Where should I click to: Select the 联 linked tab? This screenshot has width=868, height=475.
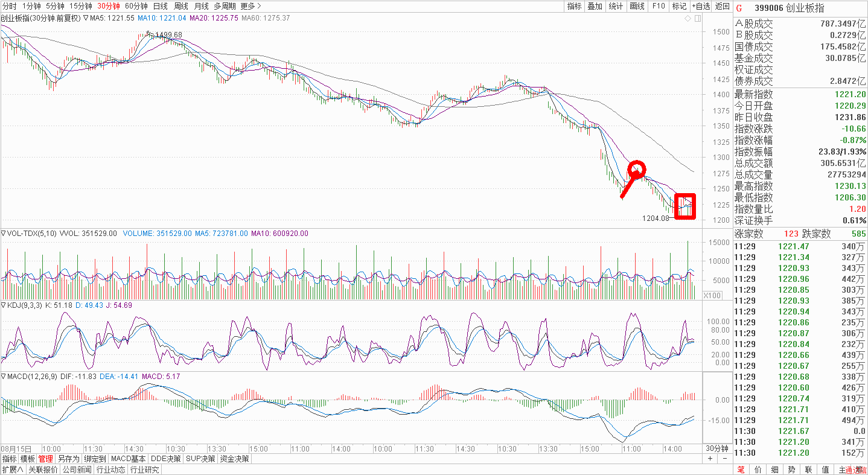pos(808,470)
